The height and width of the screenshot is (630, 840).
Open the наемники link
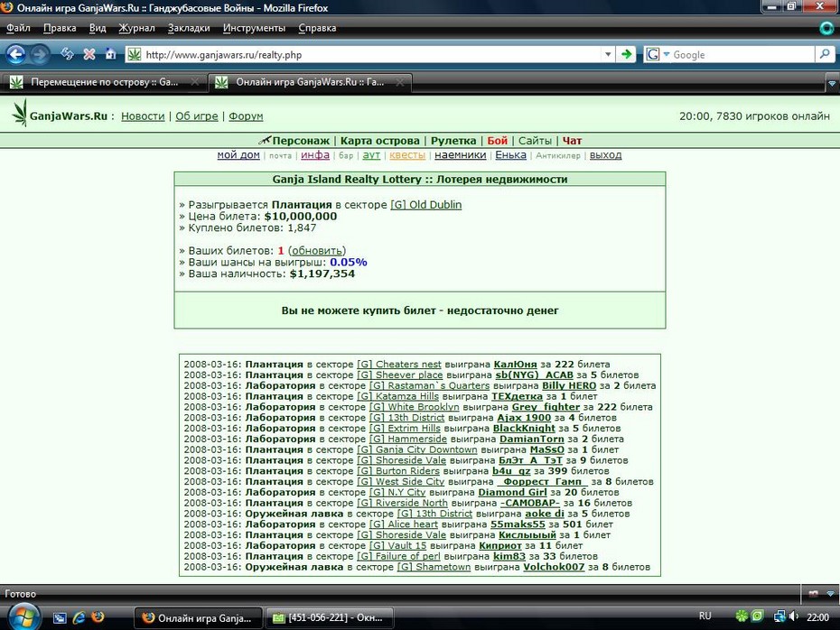pyautogui.click(x=460, y=154)
